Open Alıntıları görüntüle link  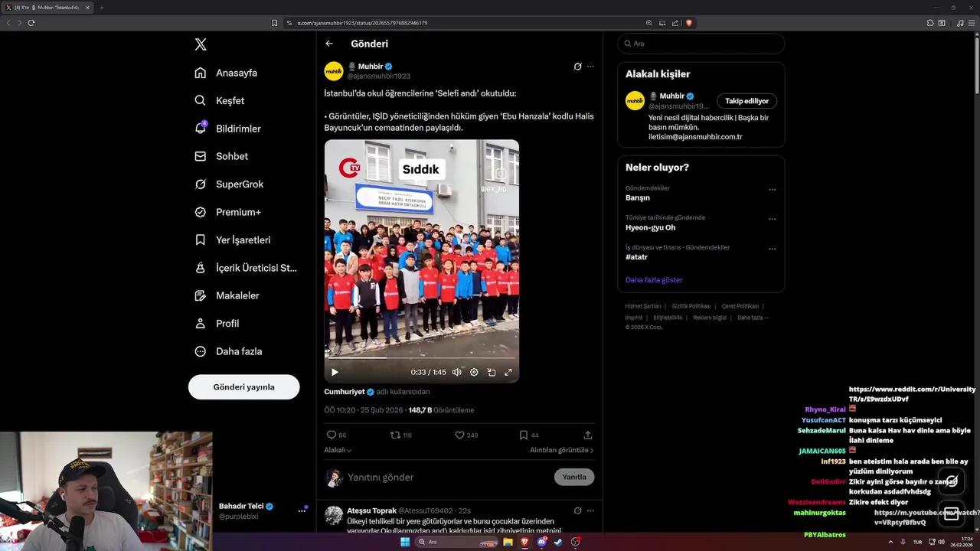(561, 450)
